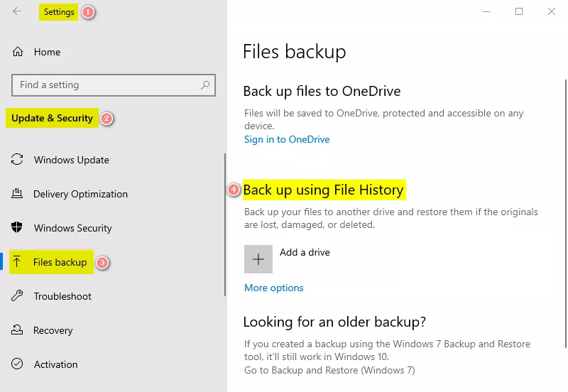Click the Add a drive label
This screenshot has height=392, width=568.
click(x=305, y=252)
